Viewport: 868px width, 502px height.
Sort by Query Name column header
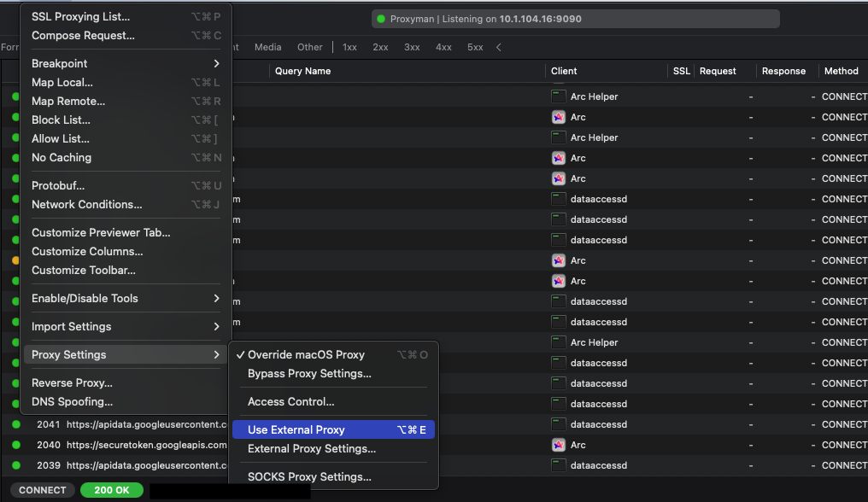302,72
